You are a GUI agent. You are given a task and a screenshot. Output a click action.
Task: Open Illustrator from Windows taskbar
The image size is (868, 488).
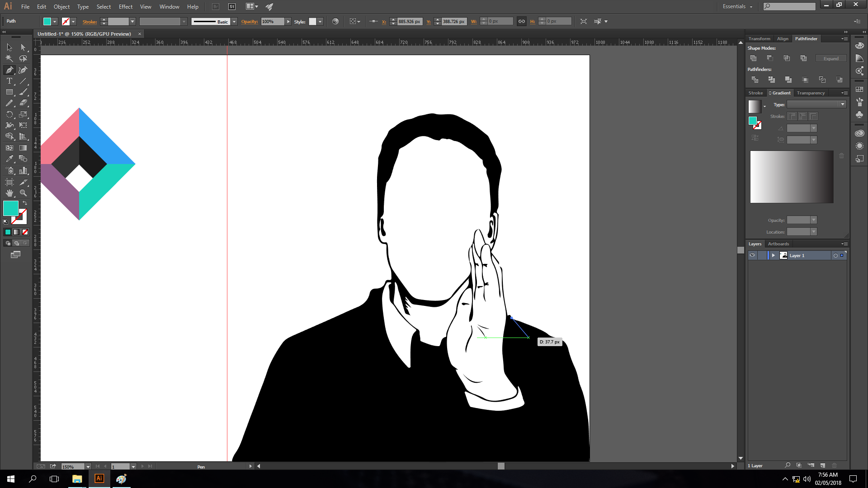point(99,479)
